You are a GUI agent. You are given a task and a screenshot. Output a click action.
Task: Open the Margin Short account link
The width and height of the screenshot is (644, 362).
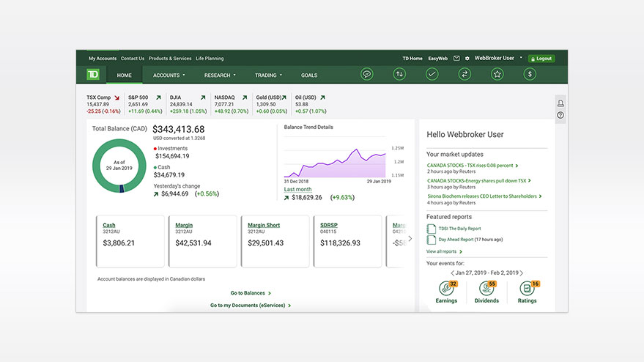click(x=264, y=225)
